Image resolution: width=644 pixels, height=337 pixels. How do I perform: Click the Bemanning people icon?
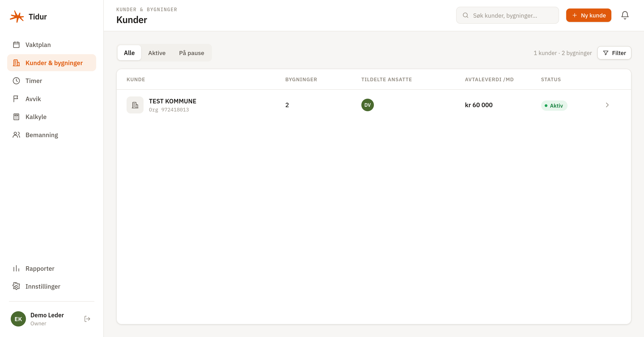click(x=16, y=135)
